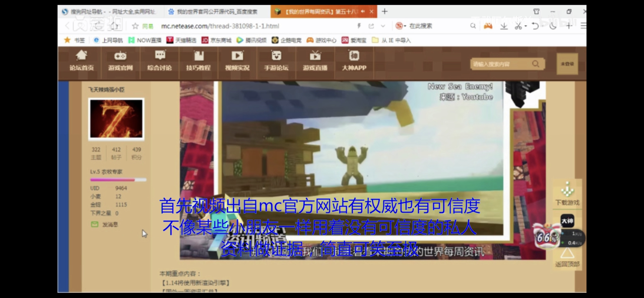Click the forum search magnifier icon
The width and height of the screenshot is (644, 298).
coord(536,64)
